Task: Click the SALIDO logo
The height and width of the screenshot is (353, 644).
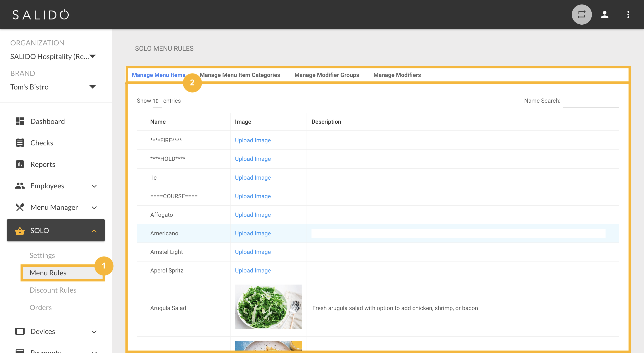Action: 41,15
